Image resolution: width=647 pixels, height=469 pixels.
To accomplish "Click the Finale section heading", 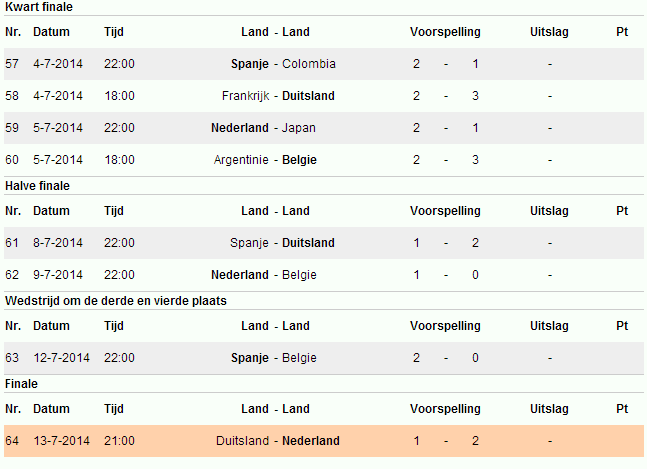I will 21,384.
